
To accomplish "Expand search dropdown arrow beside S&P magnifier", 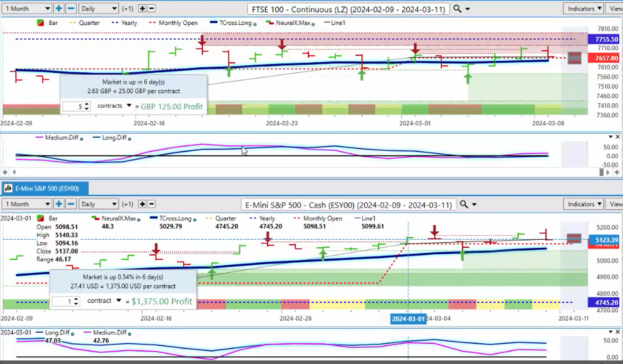I will pos(475,204).
